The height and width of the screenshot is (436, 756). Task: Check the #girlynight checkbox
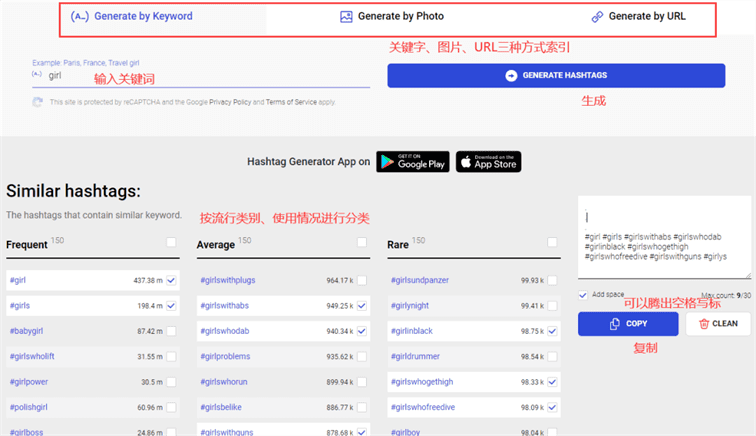click(552, 306)
